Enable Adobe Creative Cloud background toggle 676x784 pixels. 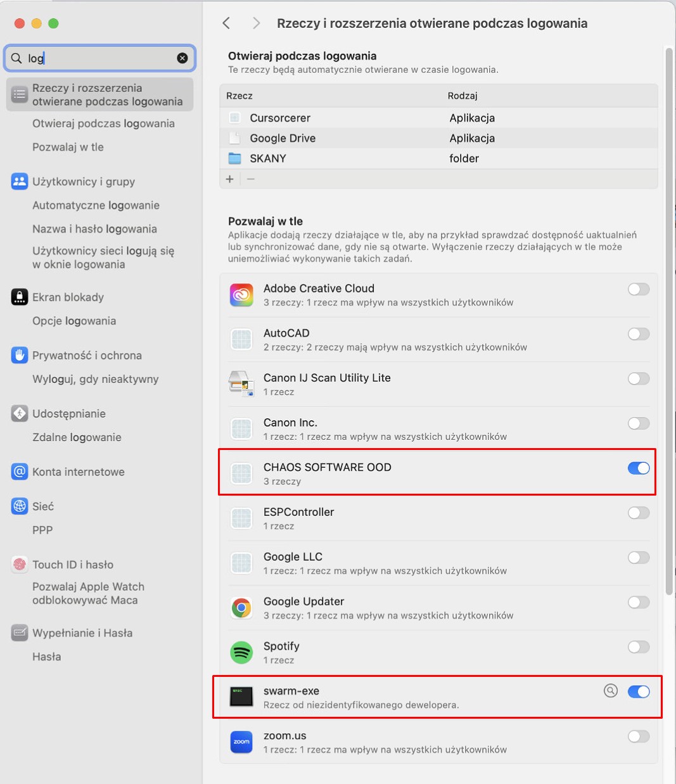coord(639,290)
